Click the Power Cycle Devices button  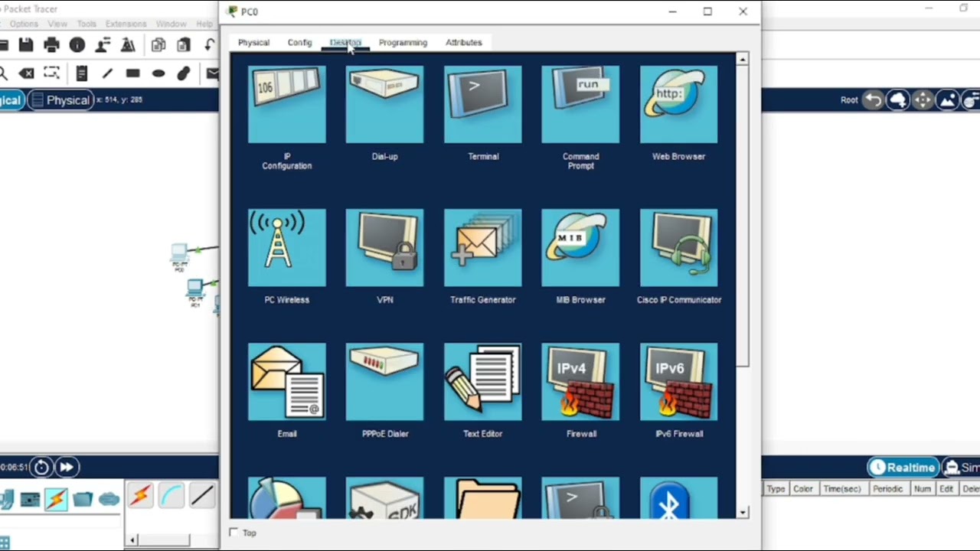[x=41, y=467]
